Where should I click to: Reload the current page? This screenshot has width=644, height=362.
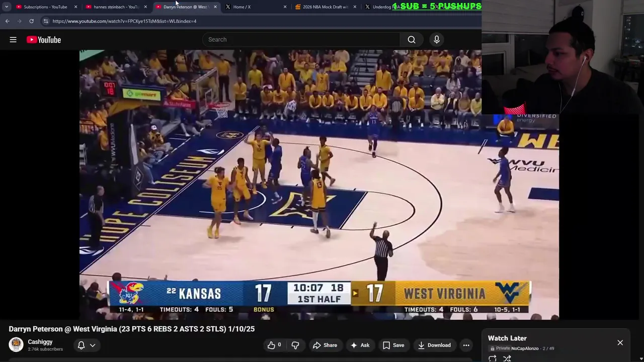[x=31, y=21]
